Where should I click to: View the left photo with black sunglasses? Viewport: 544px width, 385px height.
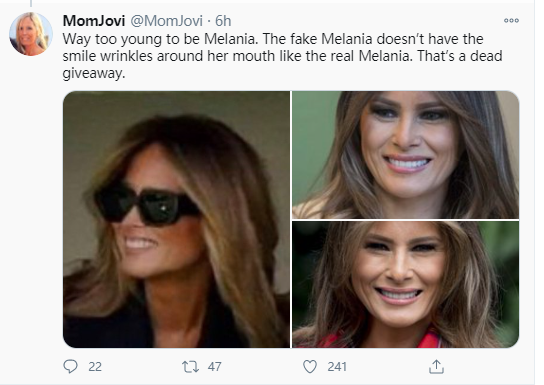tap(176, 219)
